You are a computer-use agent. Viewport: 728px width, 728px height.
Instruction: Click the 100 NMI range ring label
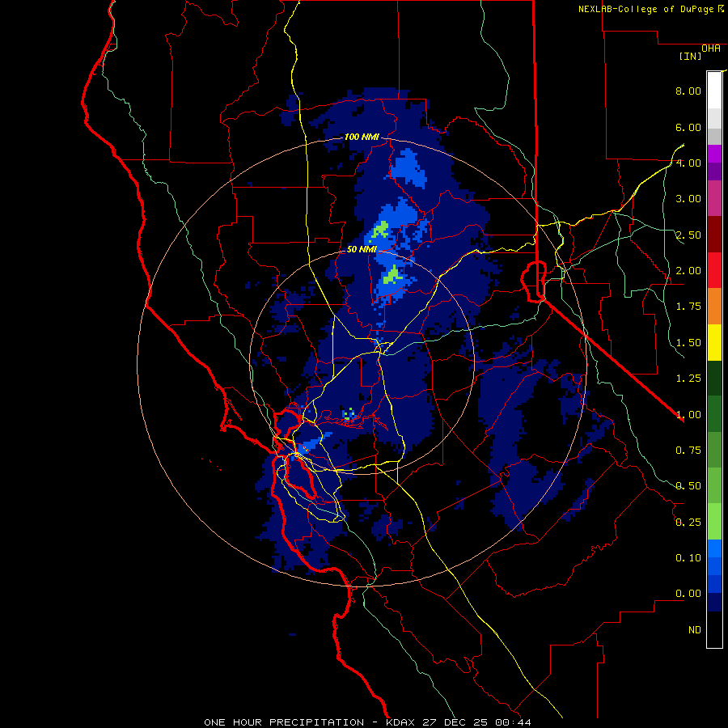point(362,137)
